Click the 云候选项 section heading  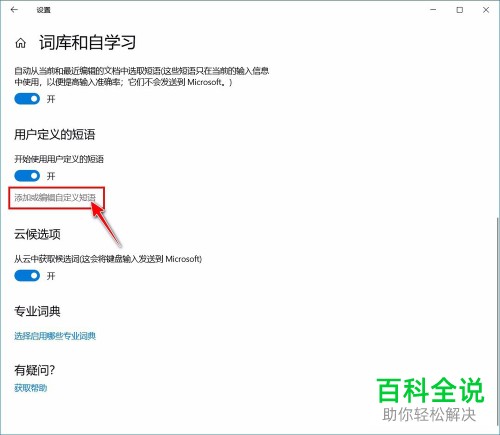tap(37, 234)
